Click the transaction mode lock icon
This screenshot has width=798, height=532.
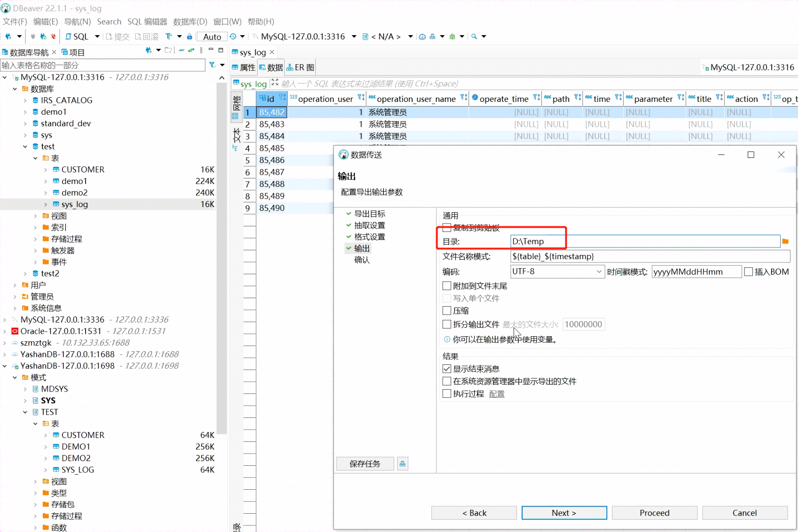(x=189, y=36)
